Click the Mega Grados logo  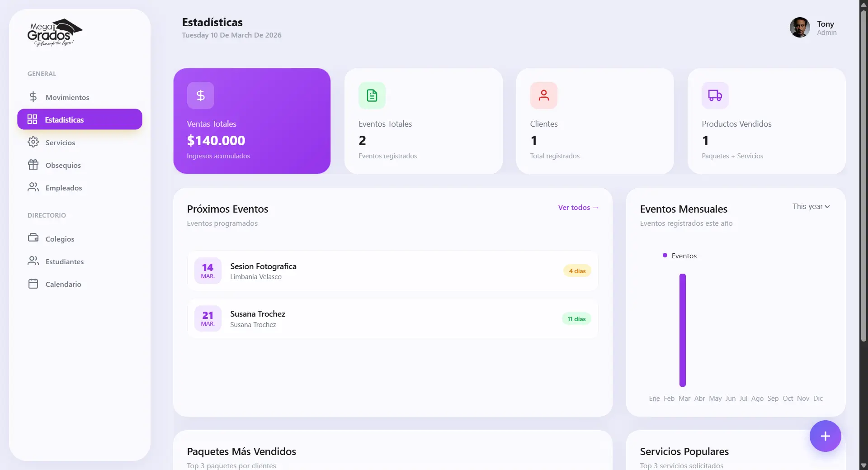[55, 33]
